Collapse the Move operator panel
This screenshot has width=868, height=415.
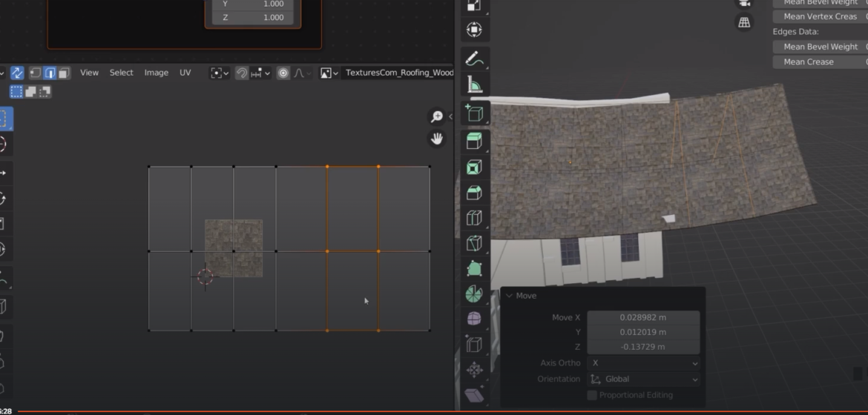tap(509, 296)
